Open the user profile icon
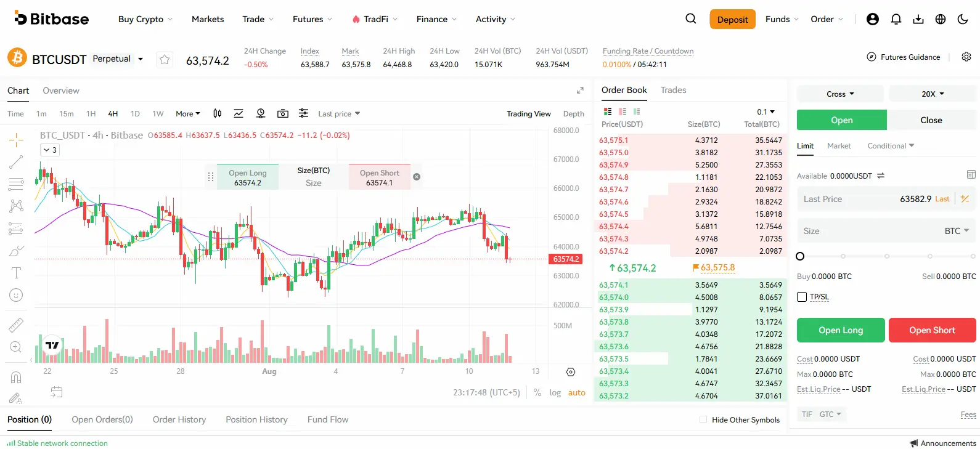Image resolution: width=980 pixels, height=449 pixels. 873,19
